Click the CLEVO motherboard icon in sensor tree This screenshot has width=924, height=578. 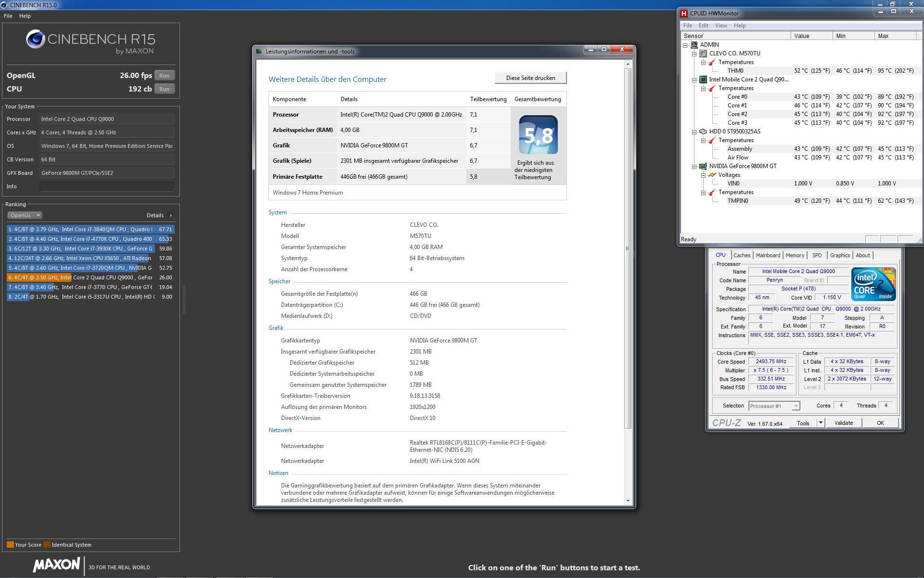703,53
